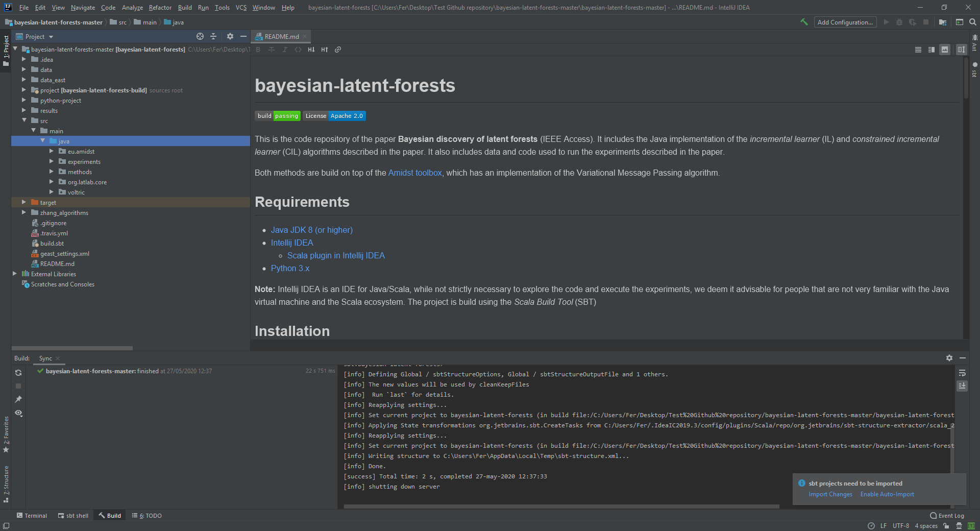Open the VCS menu
This screenshot has height=531, width=980.
pos(241,8)
